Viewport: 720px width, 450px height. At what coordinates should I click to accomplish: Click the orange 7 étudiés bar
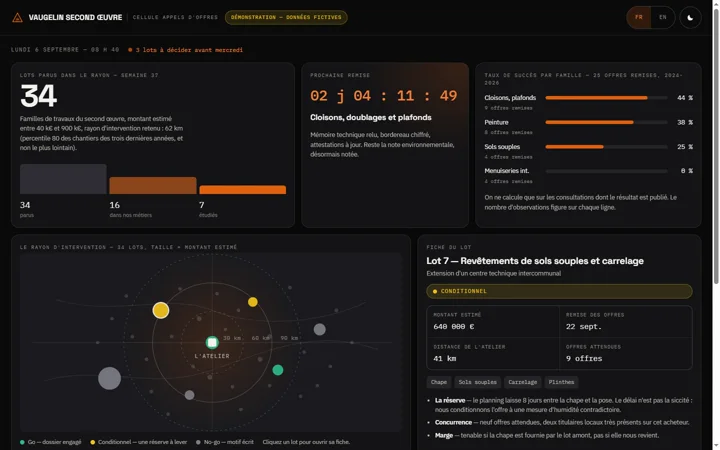(242, 190)
